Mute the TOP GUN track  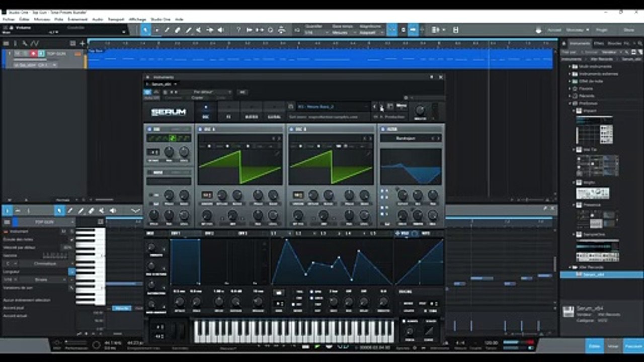pyautogui.click(x=17, y=53)
